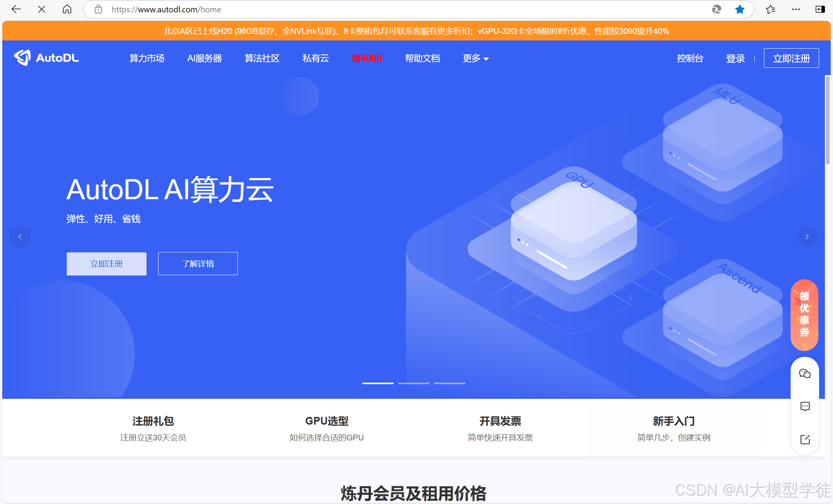Go to previous carousel slide arrow
The image size is (833, 504).
point(20,237)
